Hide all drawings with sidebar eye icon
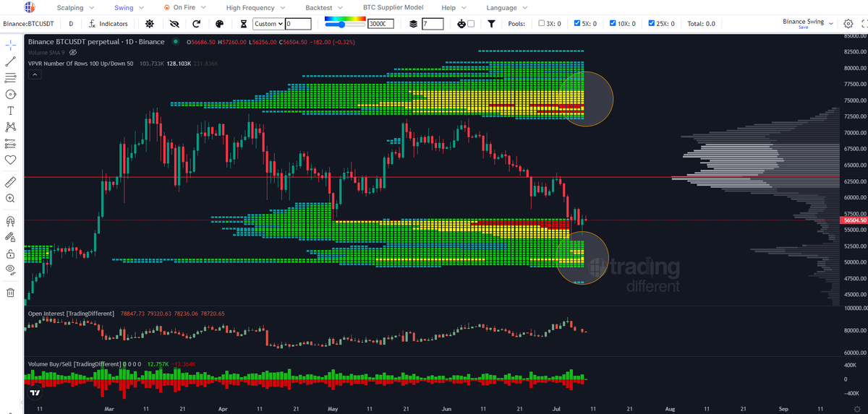 click(x=11, y=269)
